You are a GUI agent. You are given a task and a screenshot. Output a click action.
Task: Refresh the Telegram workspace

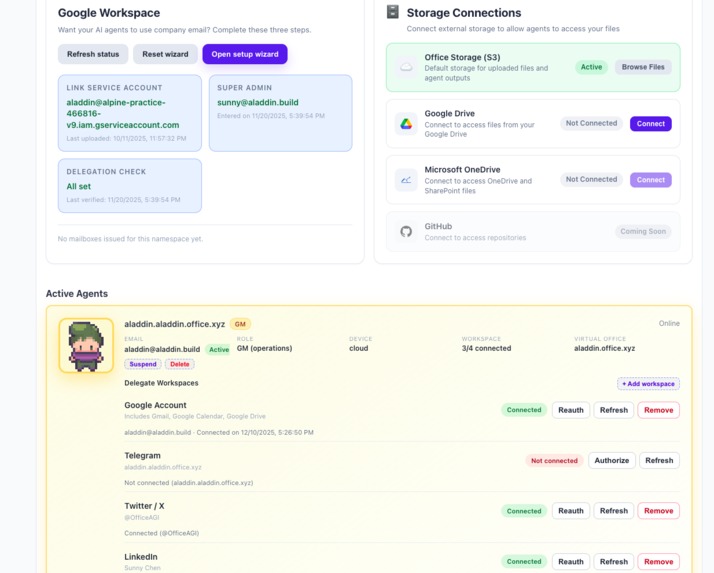[659, 460]
